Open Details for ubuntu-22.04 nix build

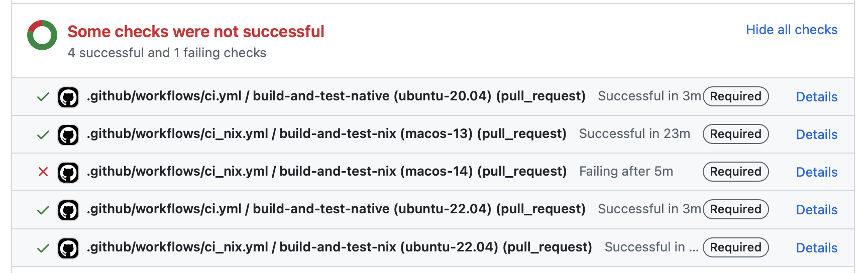click(x=817, y=248)
